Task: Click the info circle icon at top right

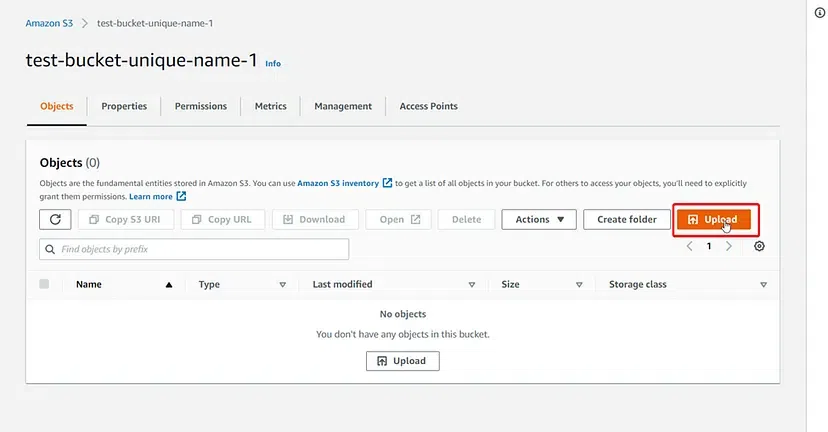Action: click(820, 13)
